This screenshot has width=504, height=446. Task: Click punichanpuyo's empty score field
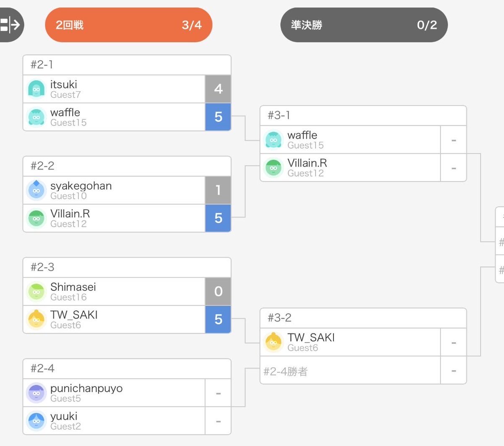[218, 393]
